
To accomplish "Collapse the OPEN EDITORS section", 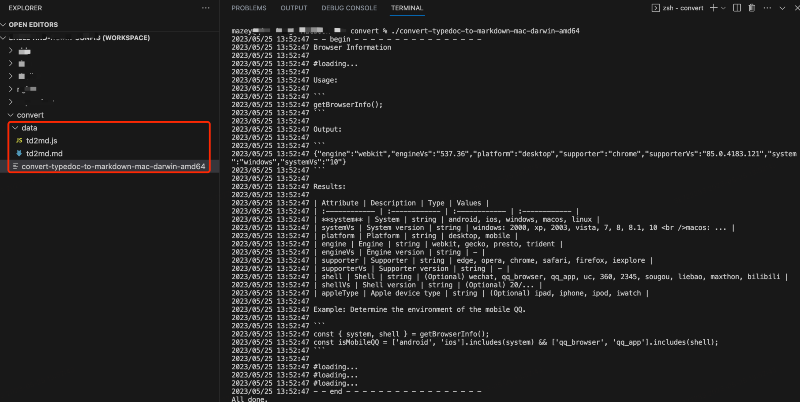I will (4, 24).
